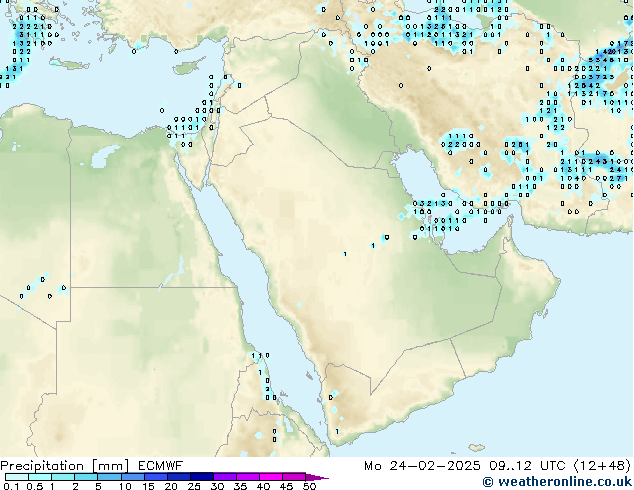Click the legend swatch between 1 and 2
This screenshot has height=490, width=634.
point(62,477)
